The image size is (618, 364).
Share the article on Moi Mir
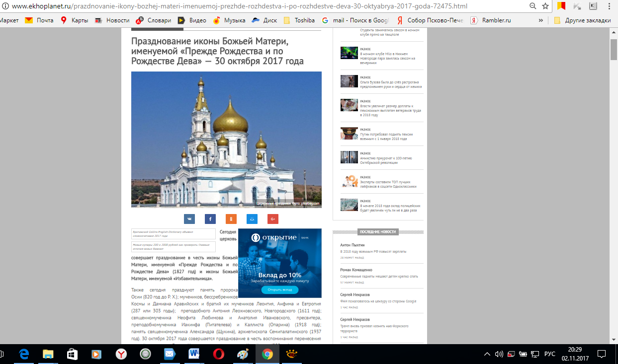(252, 219)
